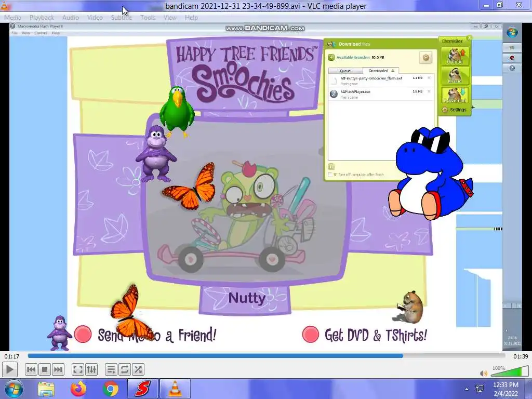Jump to previous media in VLC
The width and height of the screenshot is (532, 399).
click(31, 369)
